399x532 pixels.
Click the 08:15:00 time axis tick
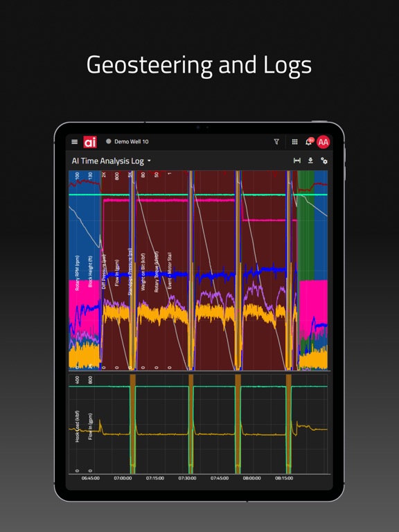coord(284,478)
